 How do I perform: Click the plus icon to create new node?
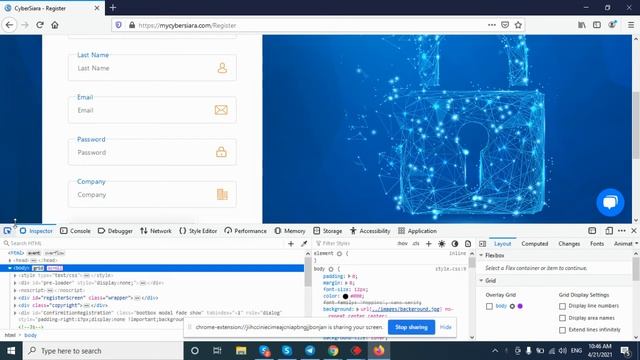[x=291, y=244]
